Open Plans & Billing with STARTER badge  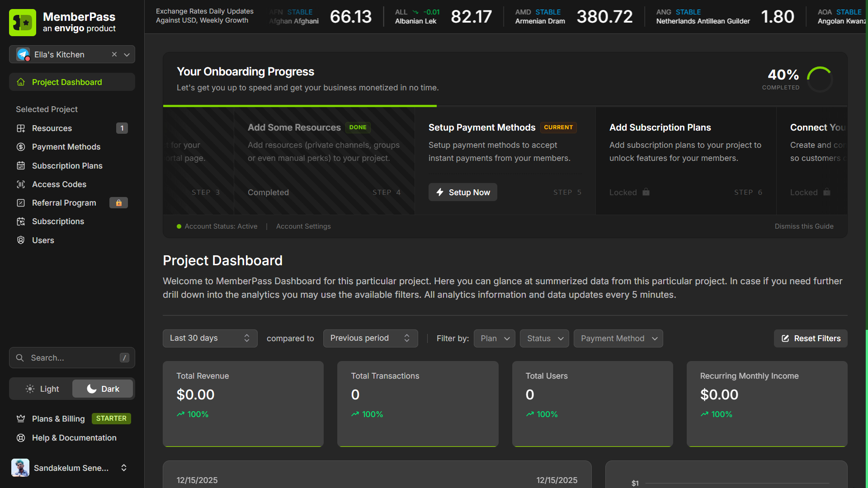pyautogui.click(x=58, y=419)
